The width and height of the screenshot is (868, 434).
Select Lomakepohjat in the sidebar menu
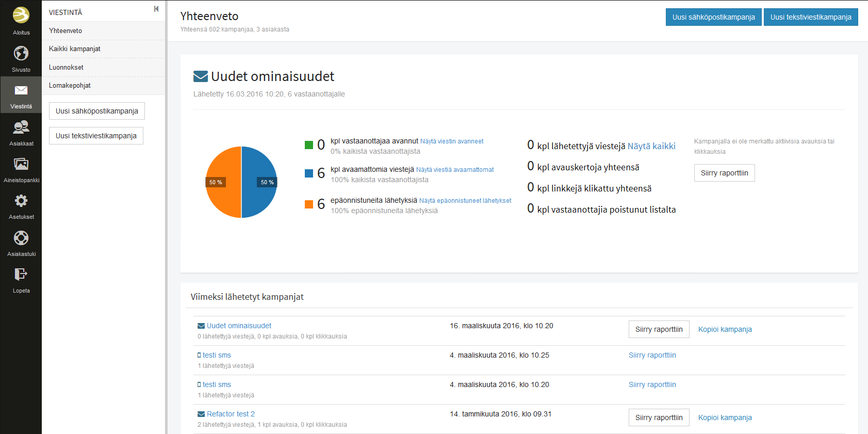pyautogui.click(x=70, y=86)
